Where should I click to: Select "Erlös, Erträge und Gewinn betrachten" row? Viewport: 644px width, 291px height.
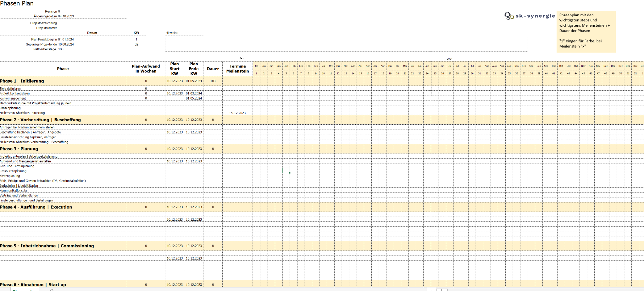click(x=43, y=181)
